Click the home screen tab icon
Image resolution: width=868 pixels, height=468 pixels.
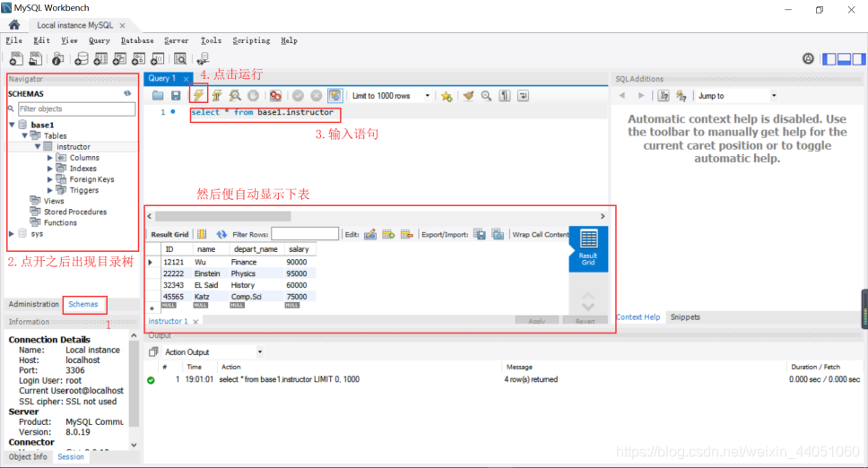[x=14, y=25]
